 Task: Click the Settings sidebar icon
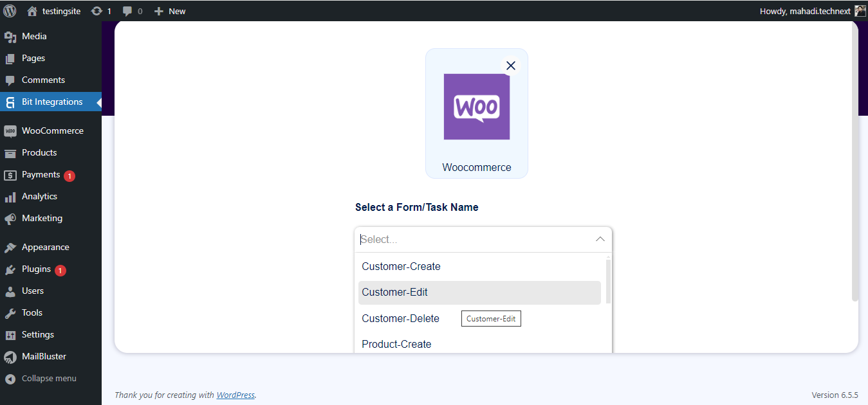[x=10, y=335]
